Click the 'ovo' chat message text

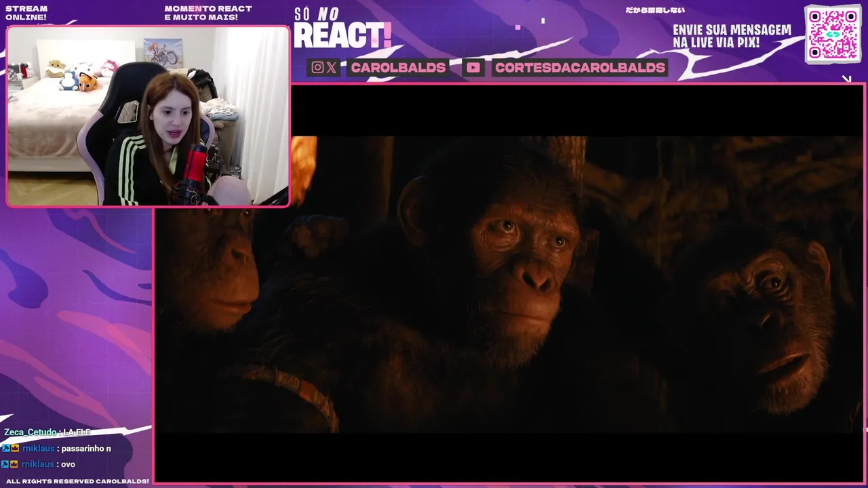click(x=68, y=464)
